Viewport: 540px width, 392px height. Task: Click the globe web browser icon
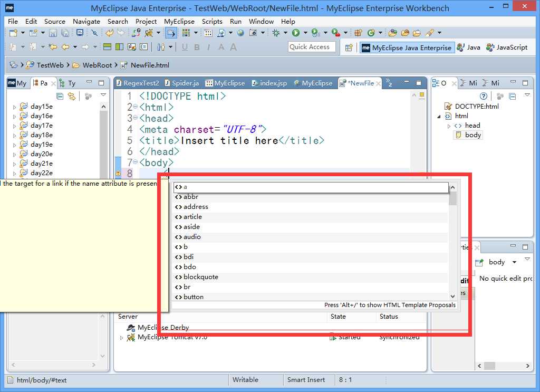tap(240, 33)
